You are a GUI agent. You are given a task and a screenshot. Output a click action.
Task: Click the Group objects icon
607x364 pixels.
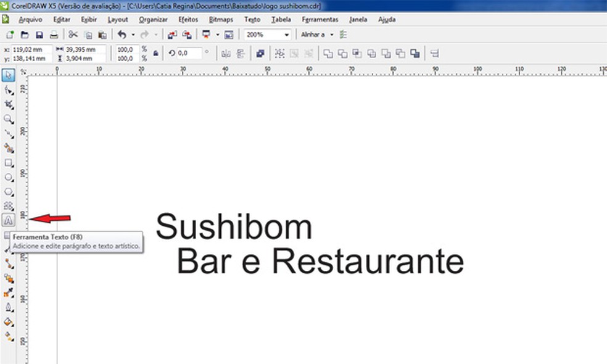pos(279,54)
